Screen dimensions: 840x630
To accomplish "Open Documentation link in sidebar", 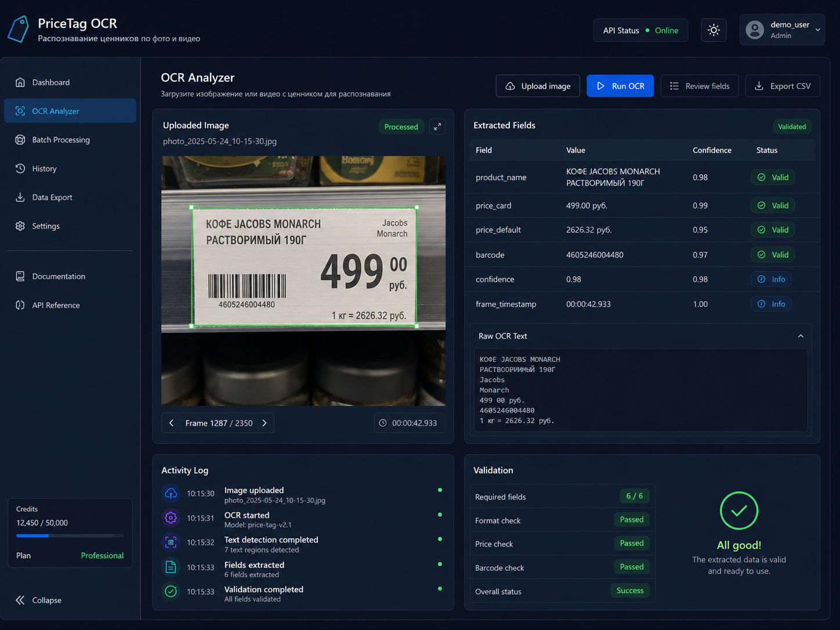I will (70, 276).
